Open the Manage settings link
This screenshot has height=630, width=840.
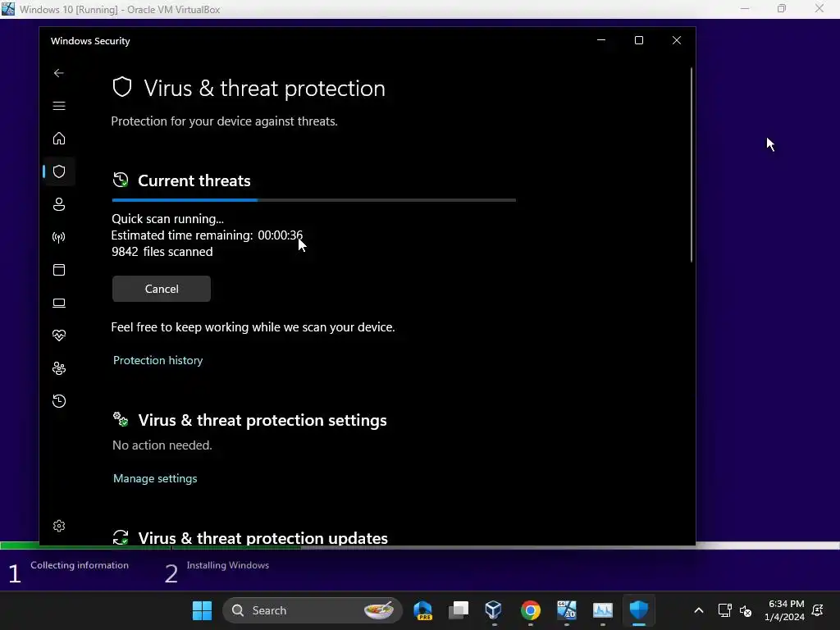(x=155, y=478)
